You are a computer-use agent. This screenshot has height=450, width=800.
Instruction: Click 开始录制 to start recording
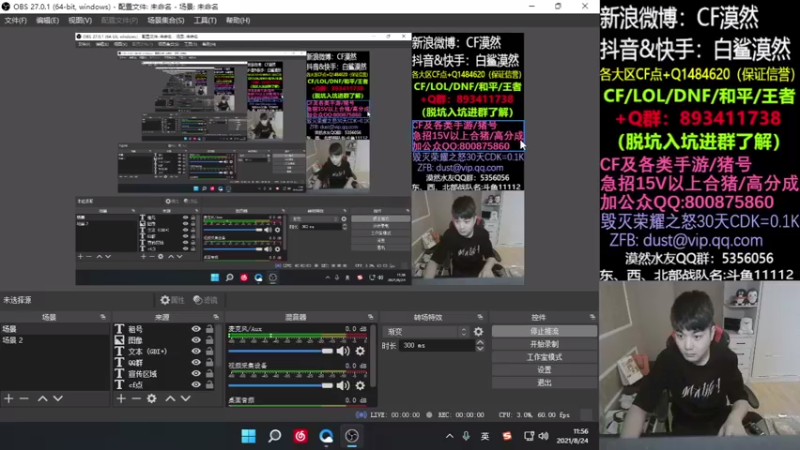[x=544, y=344]
